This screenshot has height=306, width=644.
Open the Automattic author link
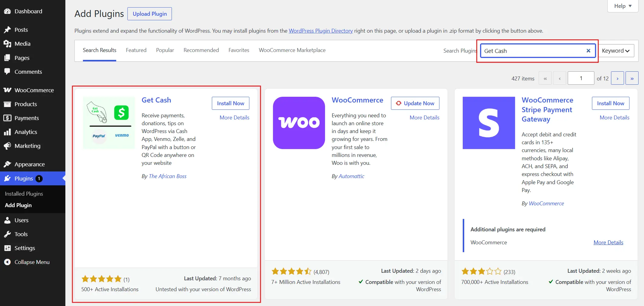click(x=351, y=176)
